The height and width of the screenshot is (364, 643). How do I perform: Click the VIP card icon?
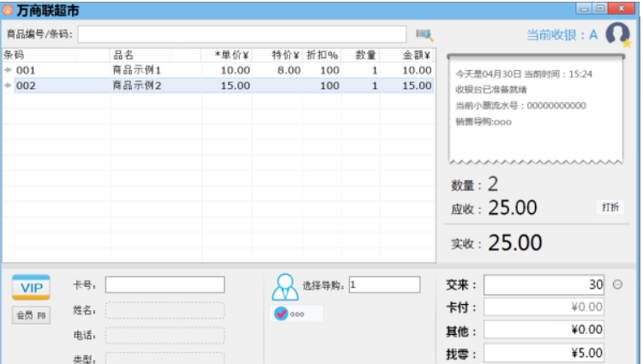(31, 288)
